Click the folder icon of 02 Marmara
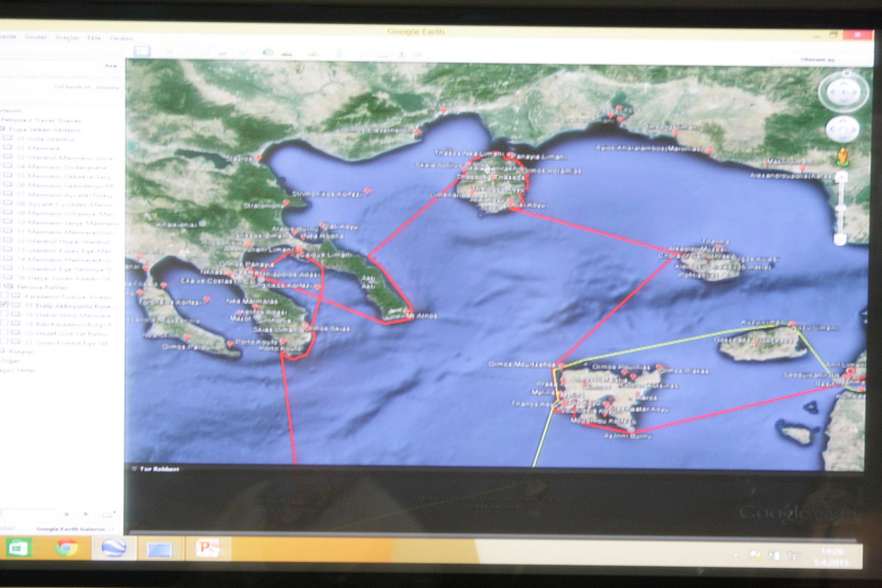The height and width of the screenshot is (588, 882). (8, 148)
